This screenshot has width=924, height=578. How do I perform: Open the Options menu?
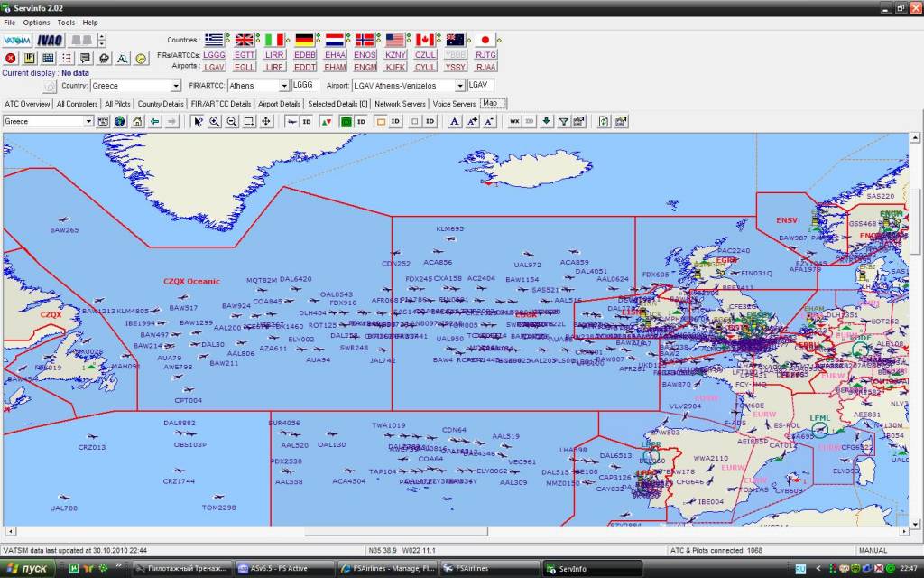tap(36, 22)
